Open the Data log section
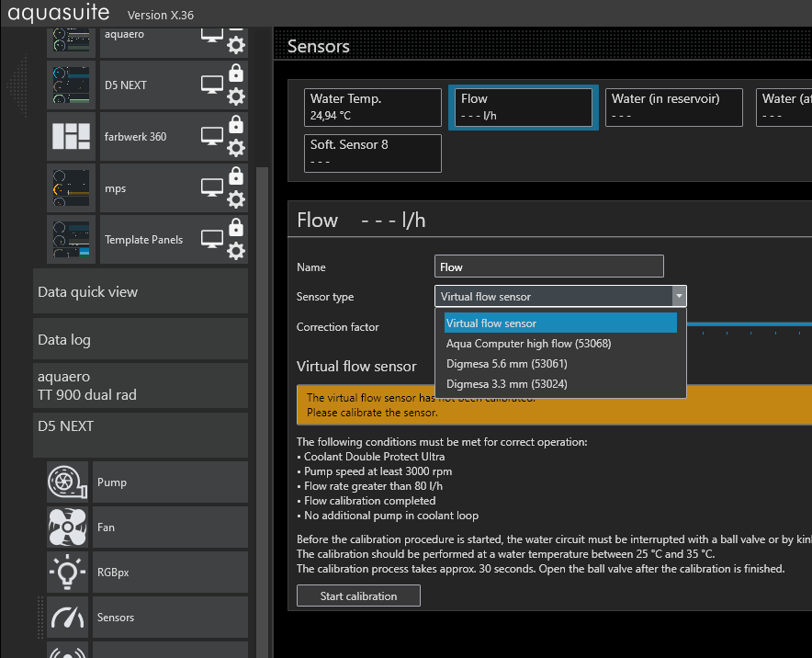The width and height of the screenshot is (812, 658). point(141,340)
